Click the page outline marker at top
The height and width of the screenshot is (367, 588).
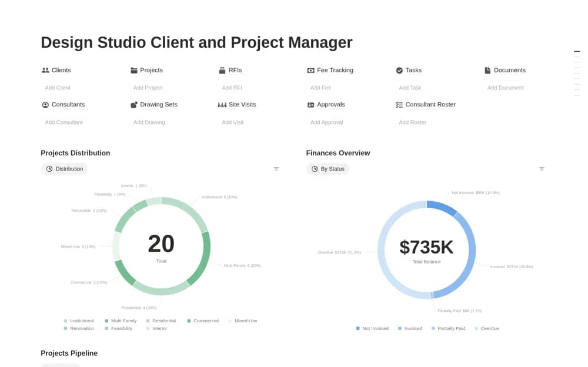pyautogui.click(x=577, y=51)
